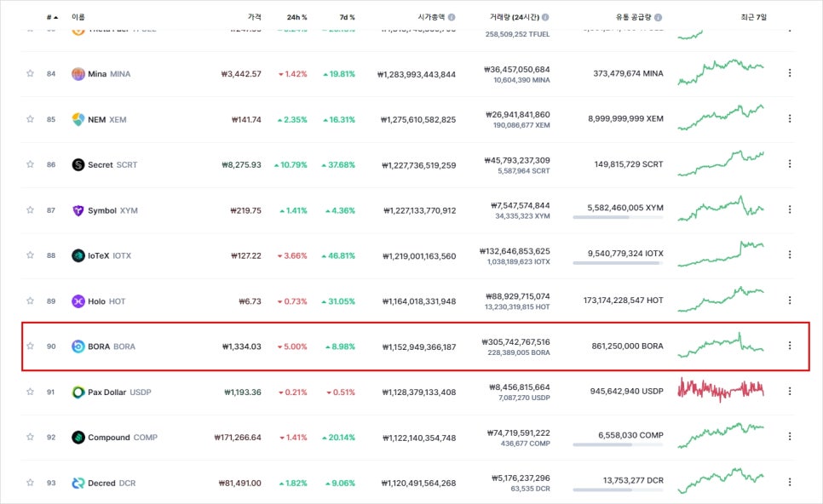Expand the three-dot menu on the Secret row
The height and width of the screenshot is (504, 823).
point(790,163)
